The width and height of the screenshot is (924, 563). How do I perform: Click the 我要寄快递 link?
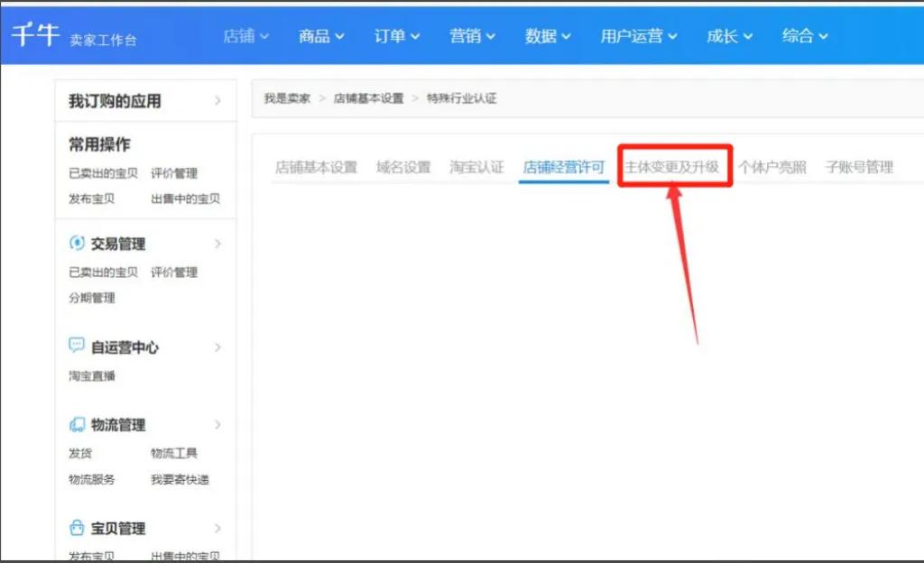point(181,480)
